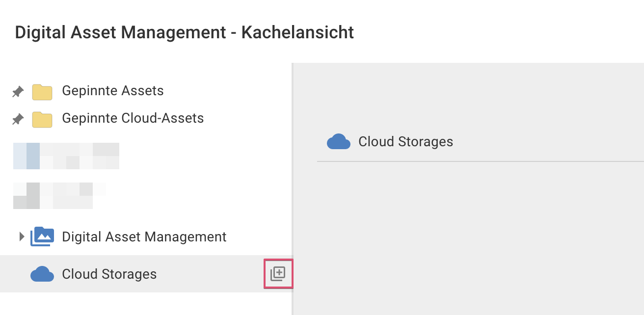This screenshot has width=644, height=315.
Task: Click the Cloud Storages heading in the right panel
Action: pyautogui.click(x=406, y=142)
